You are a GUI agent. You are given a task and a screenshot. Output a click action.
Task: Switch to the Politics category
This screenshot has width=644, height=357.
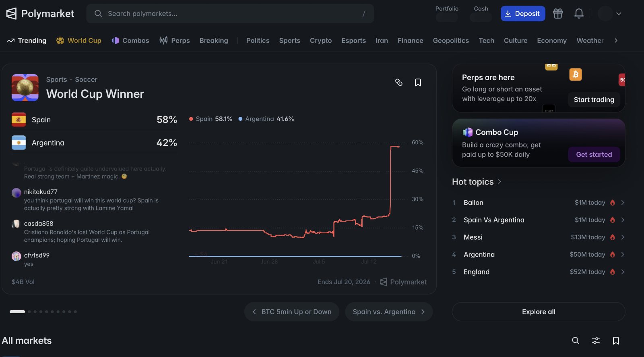(x=258, y=41)
